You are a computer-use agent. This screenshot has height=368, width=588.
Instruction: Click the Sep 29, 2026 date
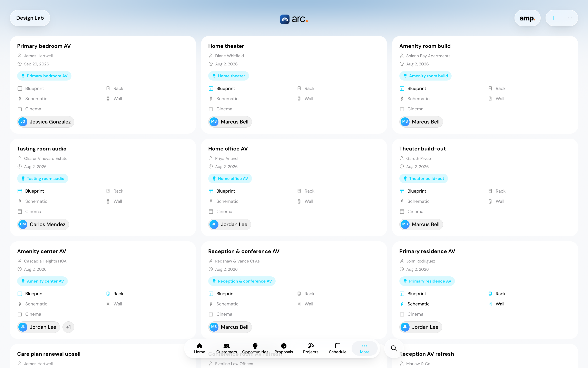pyautogui.click(x=37, y=64)
